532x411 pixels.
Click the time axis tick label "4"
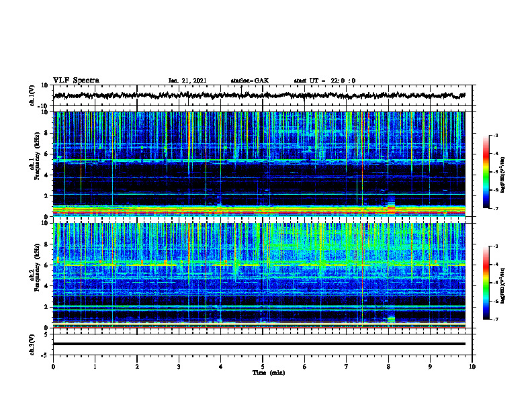click(221, 367)
